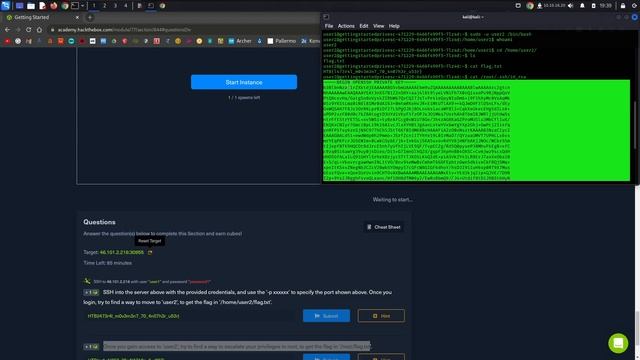Open a new browser tab
This screenshot has height=360, width=640.
point(90,18)
